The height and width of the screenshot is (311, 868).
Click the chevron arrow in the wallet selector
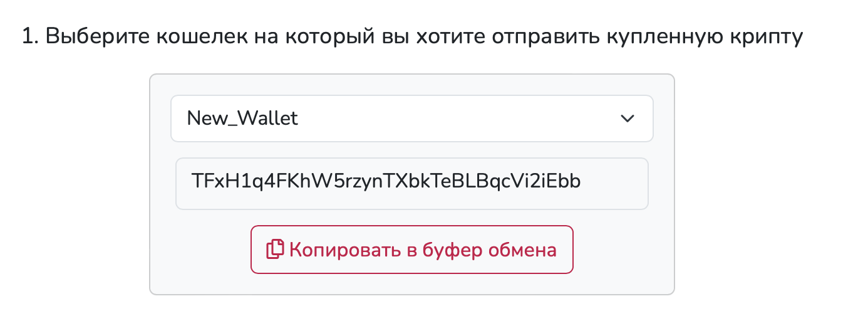[627, 119]
